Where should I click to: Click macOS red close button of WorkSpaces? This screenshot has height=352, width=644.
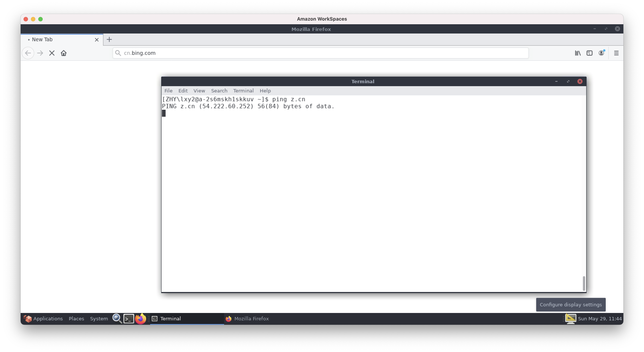pos(26,19)
